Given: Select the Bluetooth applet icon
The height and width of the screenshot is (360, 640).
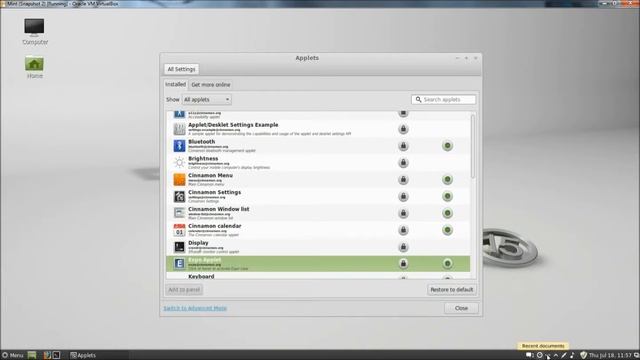Looking at the screenshot, I should 179,146.
